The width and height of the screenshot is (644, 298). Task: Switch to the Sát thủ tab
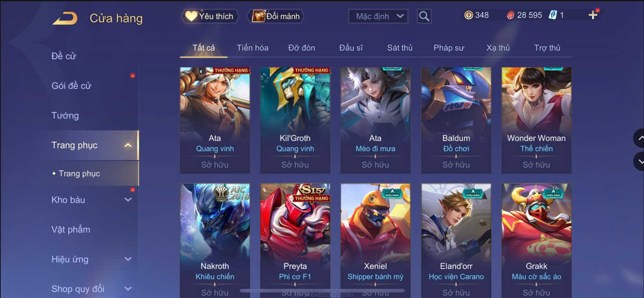400,48
